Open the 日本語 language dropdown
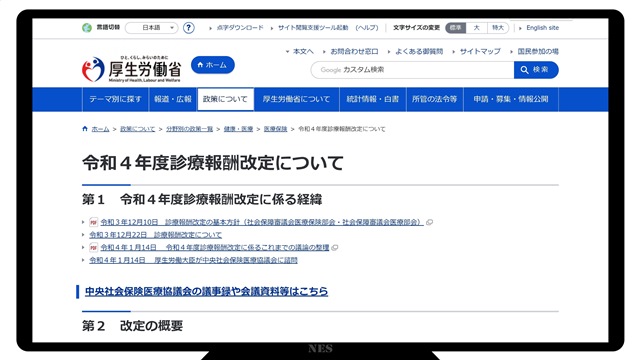 click(151, 28)
